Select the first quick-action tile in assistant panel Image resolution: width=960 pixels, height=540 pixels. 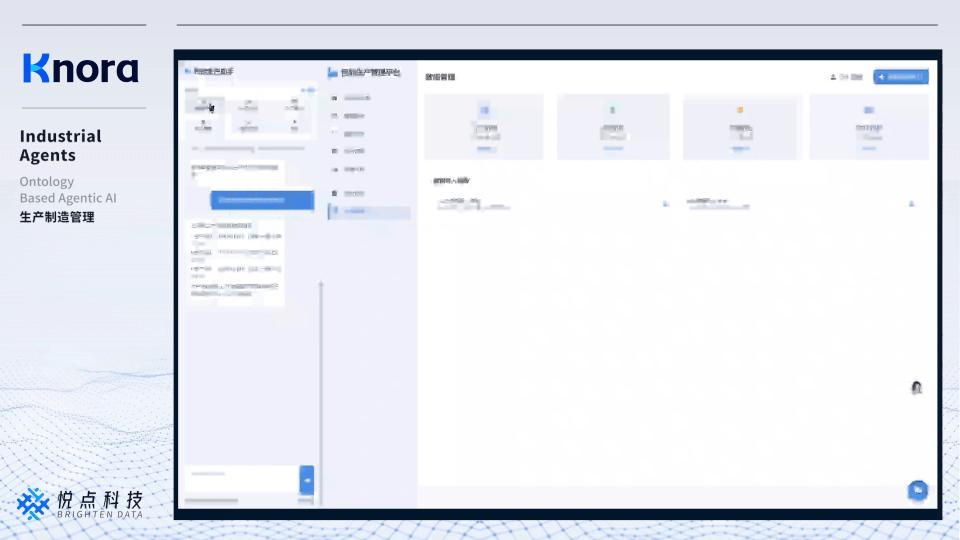[204, 105]
